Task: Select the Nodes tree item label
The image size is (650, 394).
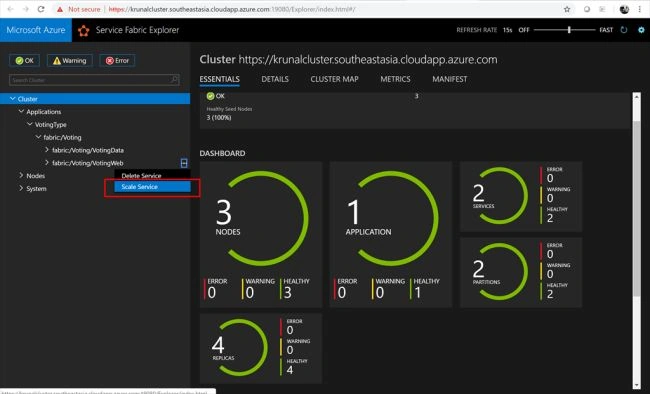Action: 36,176
